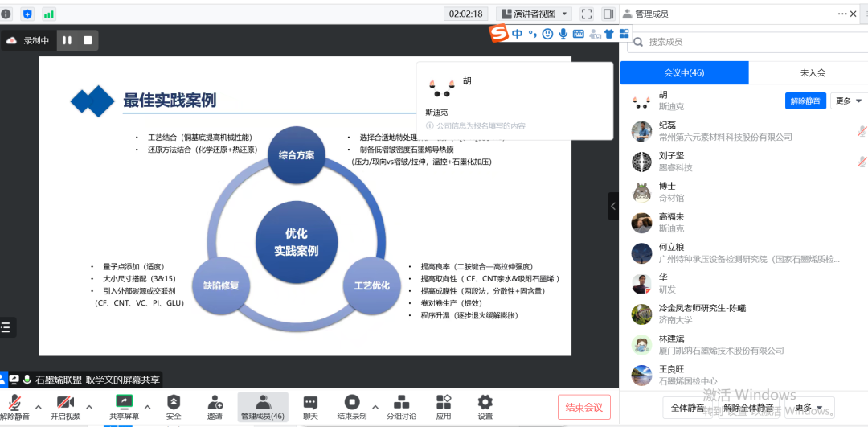Image resolution: width=868 pixels, height=427 pixels.
Task: Expand share options arrow beside 共享屏幕
Action: coord(147,407)
